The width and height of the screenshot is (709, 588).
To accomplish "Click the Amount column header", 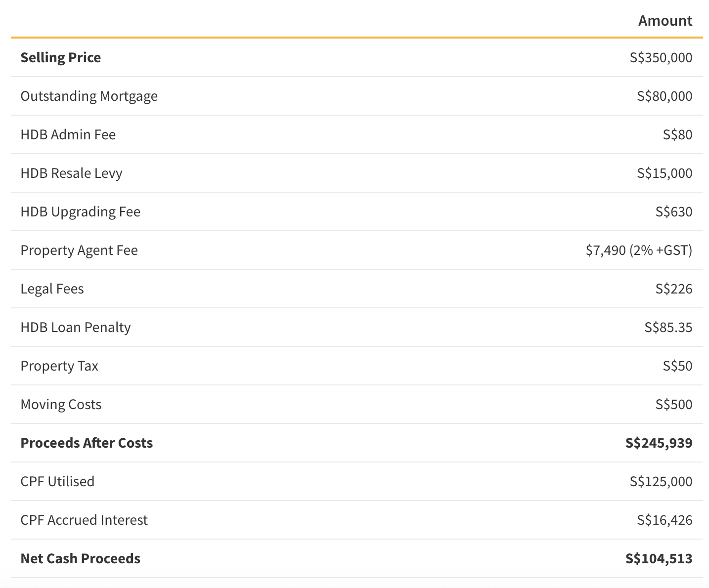I will pos(665,21).
